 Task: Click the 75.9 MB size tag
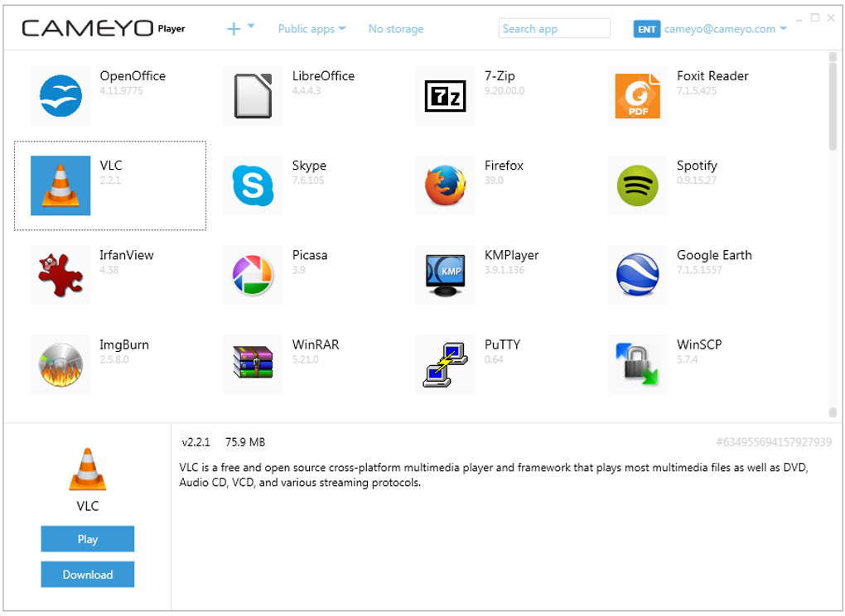coord(245,442)
